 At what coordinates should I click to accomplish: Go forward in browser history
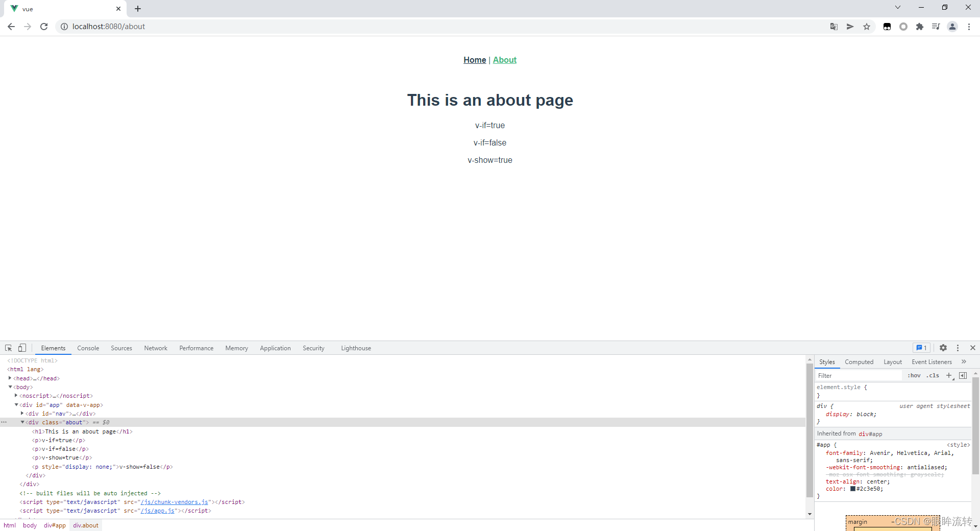(28, 27)
